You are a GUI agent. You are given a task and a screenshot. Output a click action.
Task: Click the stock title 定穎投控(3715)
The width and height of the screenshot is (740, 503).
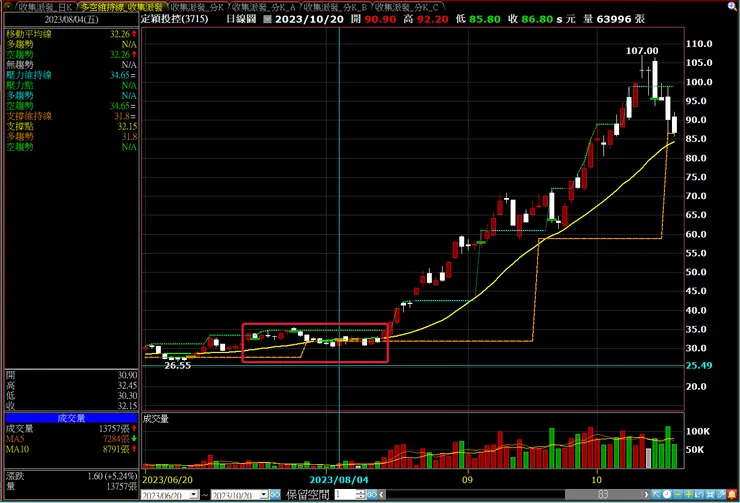click(x=175, y=19)
